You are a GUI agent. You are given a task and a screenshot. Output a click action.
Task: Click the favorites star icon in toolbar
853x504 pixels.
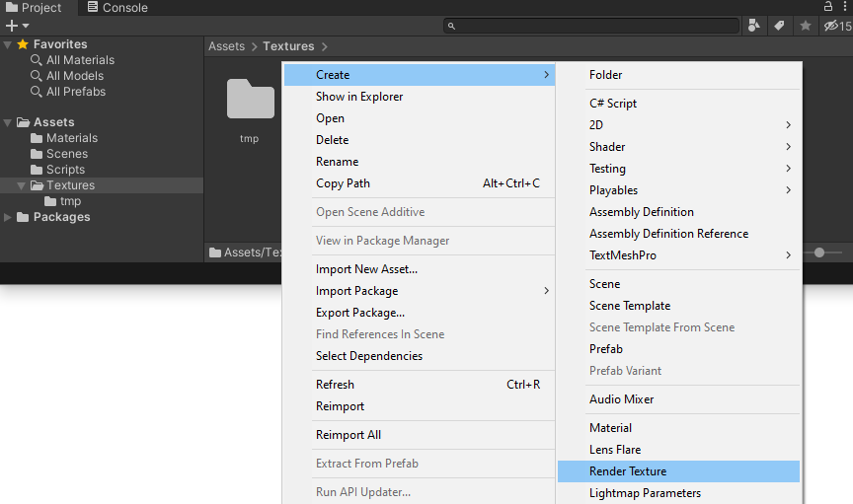tap(806, 26)
